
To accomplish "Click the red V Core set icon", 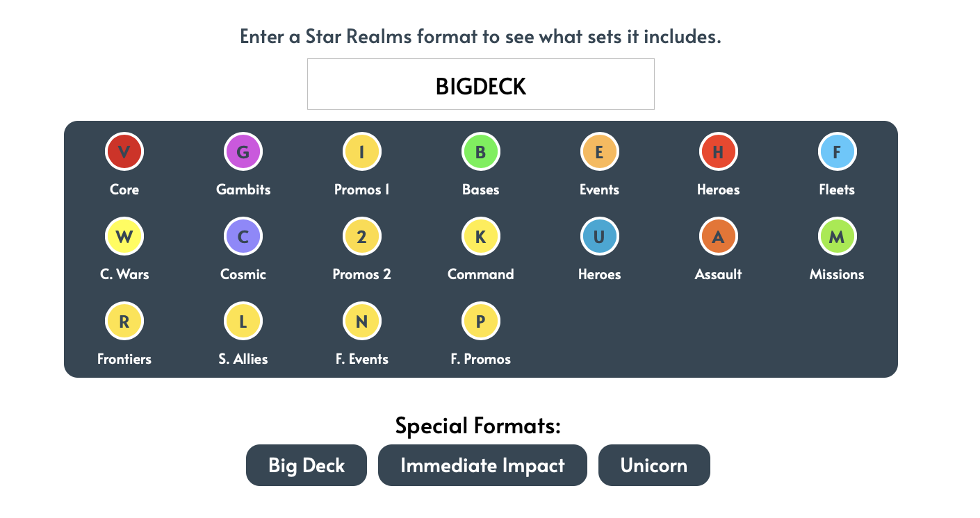I will (x=124, y=151).
